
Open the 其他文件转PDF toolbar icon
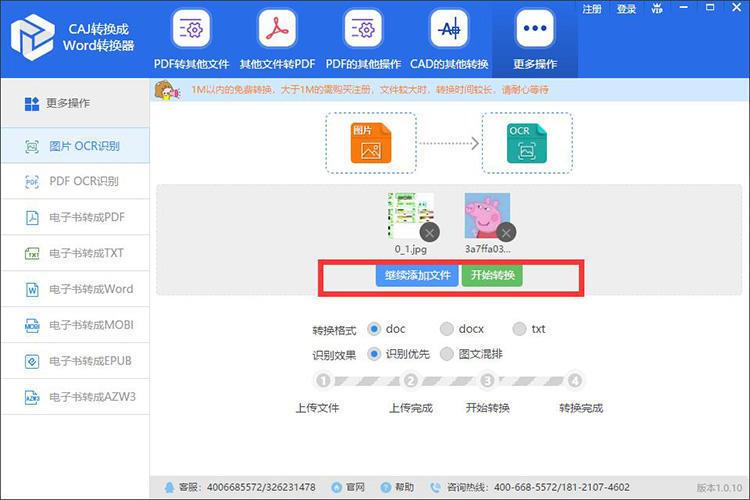(x=277, y=29)
